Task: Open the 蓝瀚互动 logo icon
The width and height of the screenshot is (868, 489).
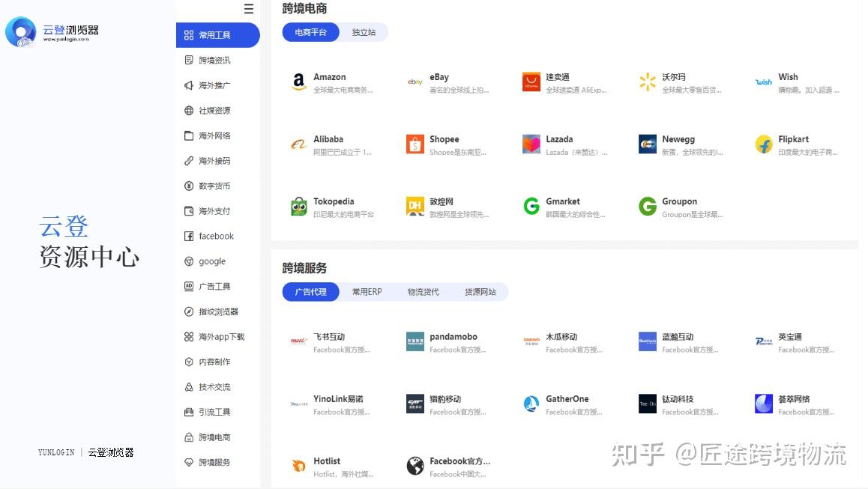Action: click(648, 342)
